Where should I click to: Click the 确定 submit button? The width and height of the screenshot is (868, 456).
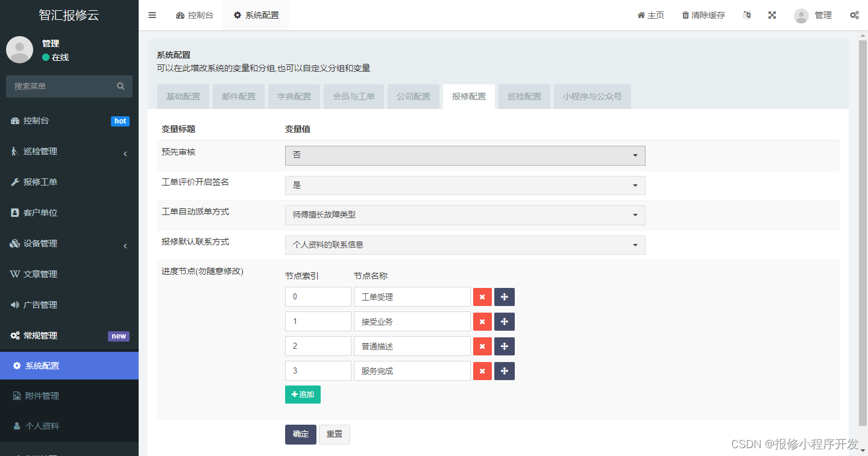(301, 434)
